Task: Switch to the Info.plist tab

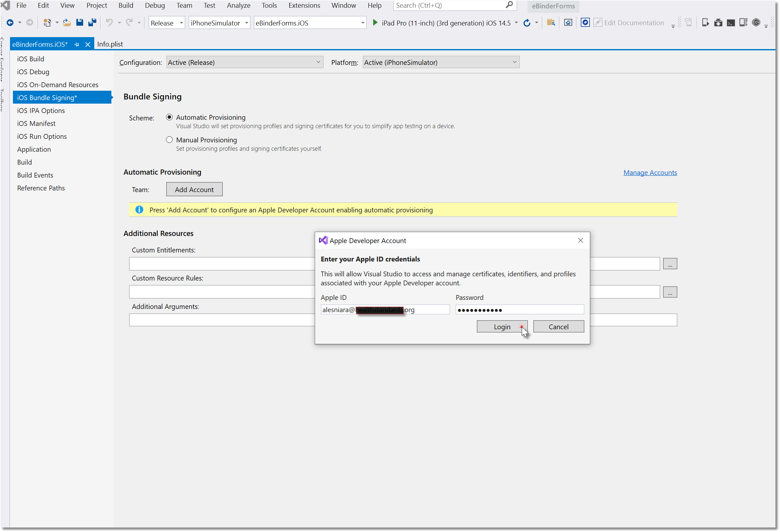Action: click(110, 44)
